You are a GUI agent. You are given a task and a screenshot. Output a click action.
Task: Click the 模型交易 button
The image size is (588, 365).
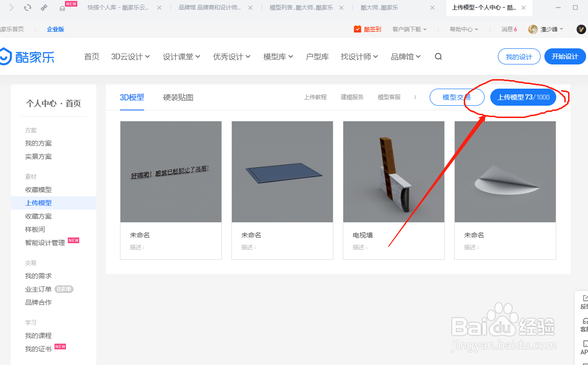(x=457, y=97)
